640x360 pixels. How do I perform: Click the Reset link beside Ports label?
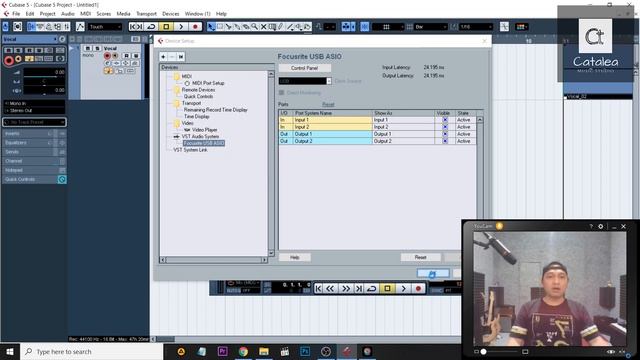coord(328,104)
